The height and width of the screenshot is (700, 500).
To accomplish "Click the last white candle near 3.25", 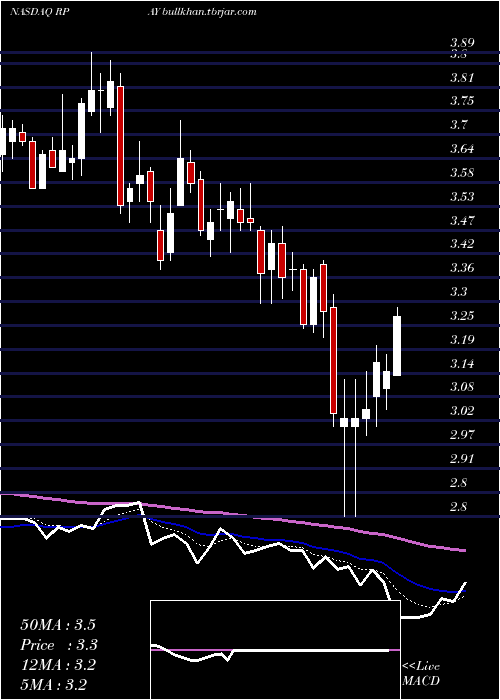I will (x=397, y=346).
